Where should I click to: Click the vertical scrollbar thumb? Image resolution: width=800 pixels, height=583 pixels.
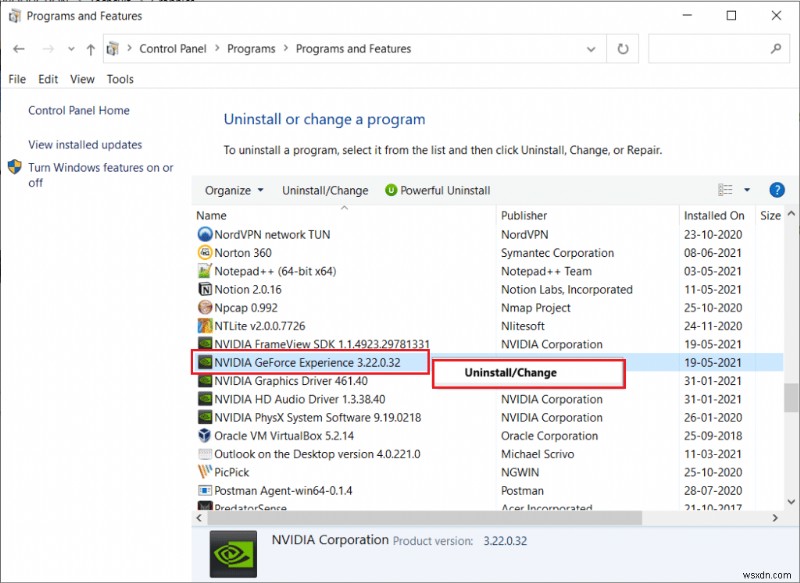[x=791, y=397]
